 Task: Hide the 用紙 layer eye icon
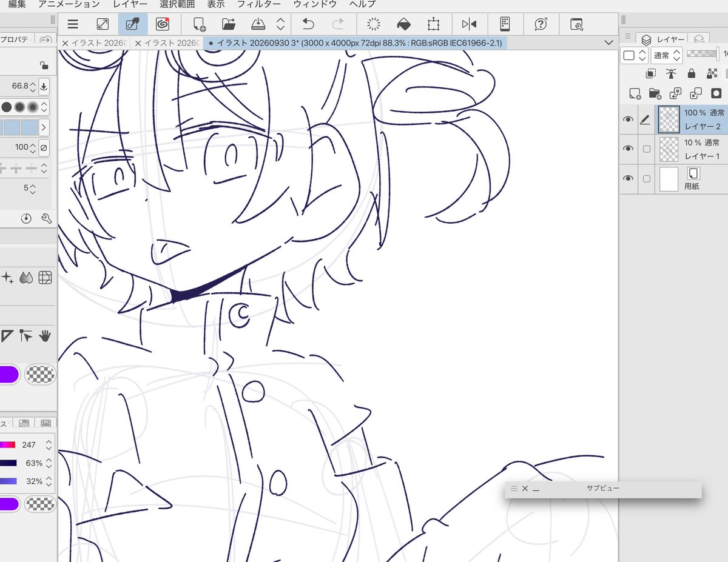pyautogui.click(x=628, y=178)
